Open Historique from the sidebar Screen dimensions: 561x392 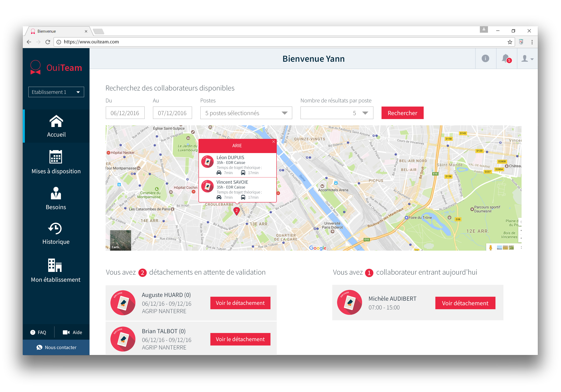pyautogui.click(x=56, y=233)
